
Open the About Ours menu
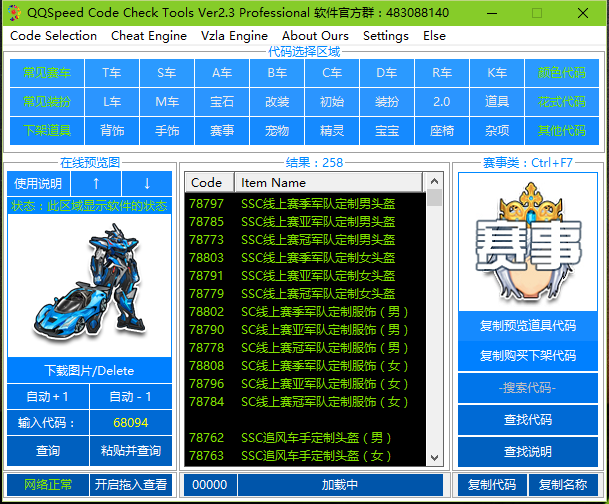pos(315,36)
